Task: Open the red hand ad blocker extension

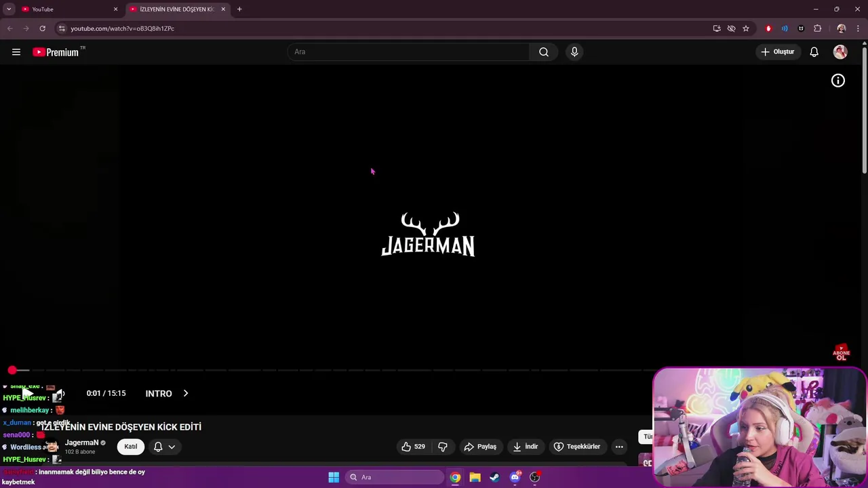Action: tap(768, 28)
